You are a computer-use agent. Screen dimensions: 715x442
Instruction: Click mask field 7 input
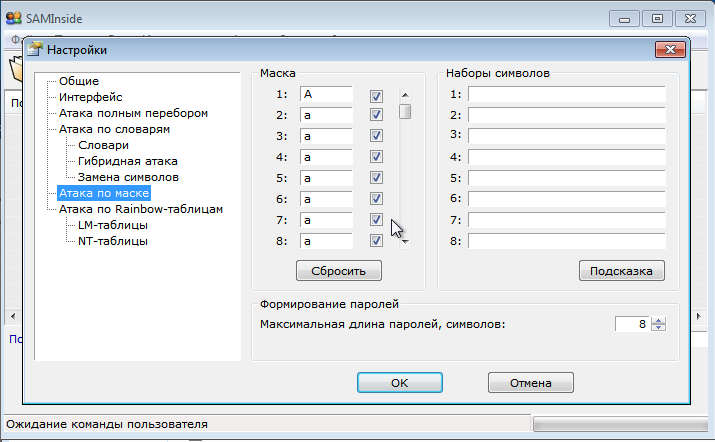click(x=326, y=220)
